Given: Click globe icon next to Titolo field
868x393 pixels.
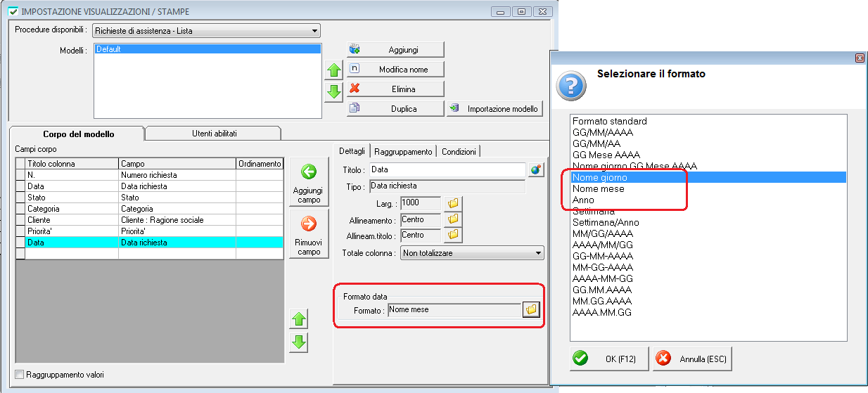Looking at the screenshot, I should [537, 169].
